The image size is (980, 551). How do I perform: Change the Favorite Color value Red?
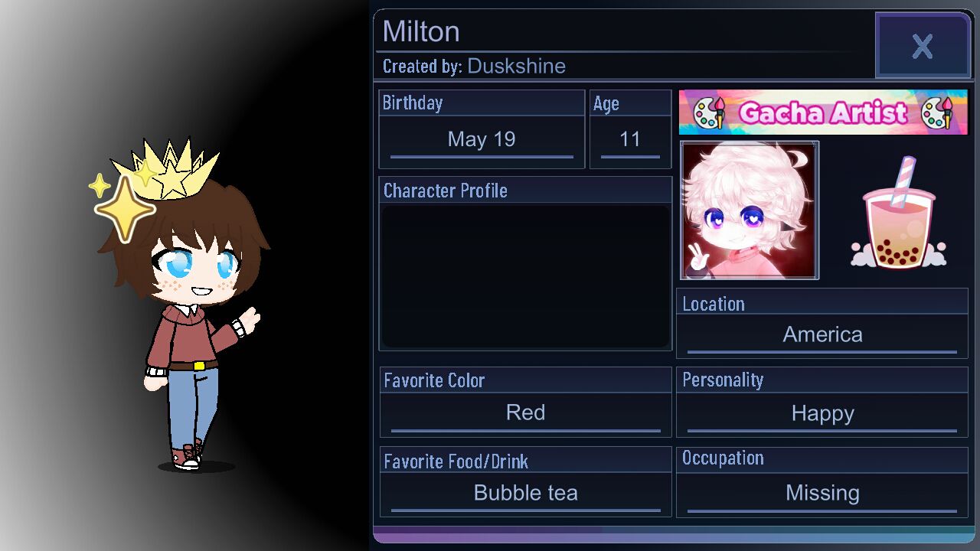pos(525,414)
